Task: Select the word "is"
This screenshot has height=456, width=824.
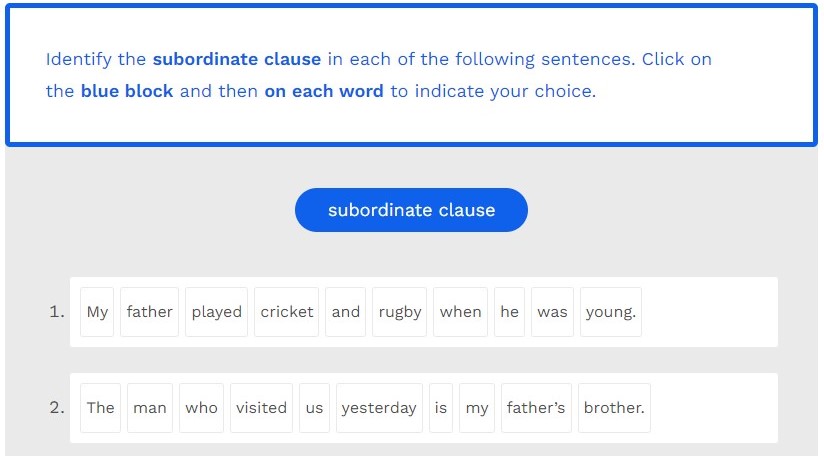Action: [441, 408]
